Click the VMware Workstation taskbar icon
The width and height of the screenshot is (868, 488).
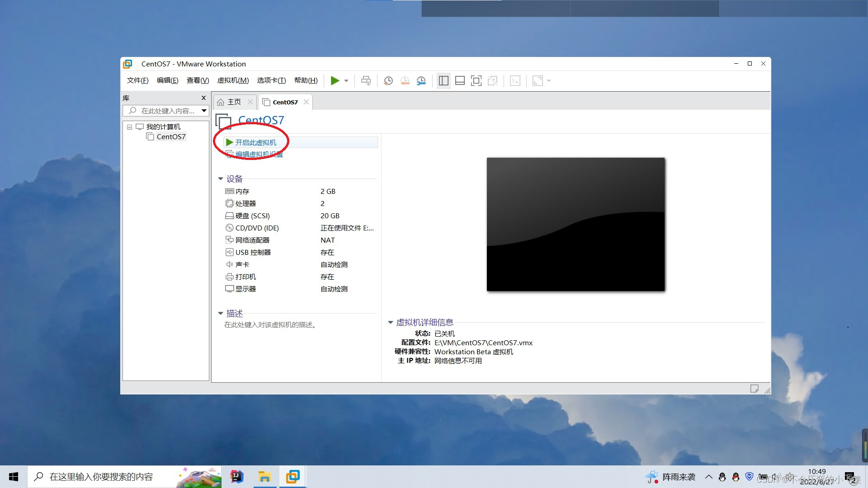[x=292, y=477]
